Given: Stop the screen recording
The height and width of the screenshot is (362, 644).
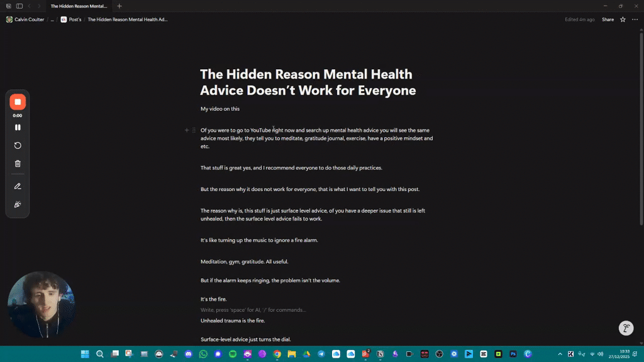Looking at the screenshot, I should tap(18, 102).
